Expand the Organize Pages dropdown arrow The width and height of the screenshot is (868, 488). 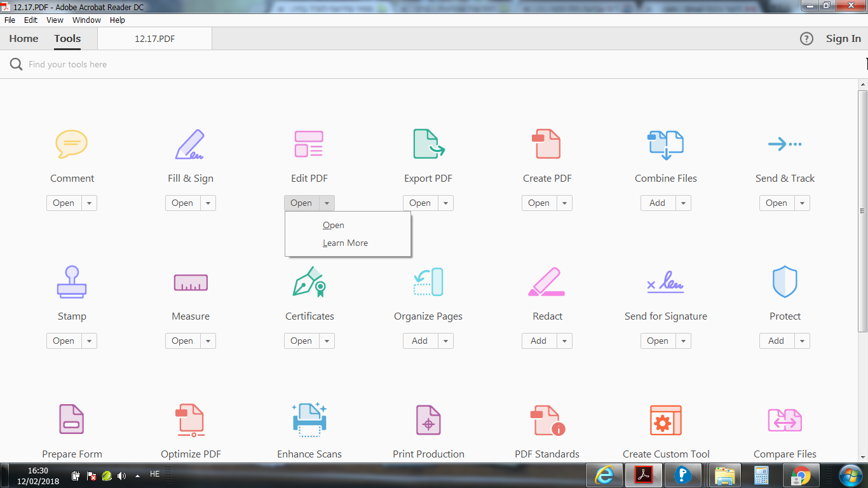445,341
